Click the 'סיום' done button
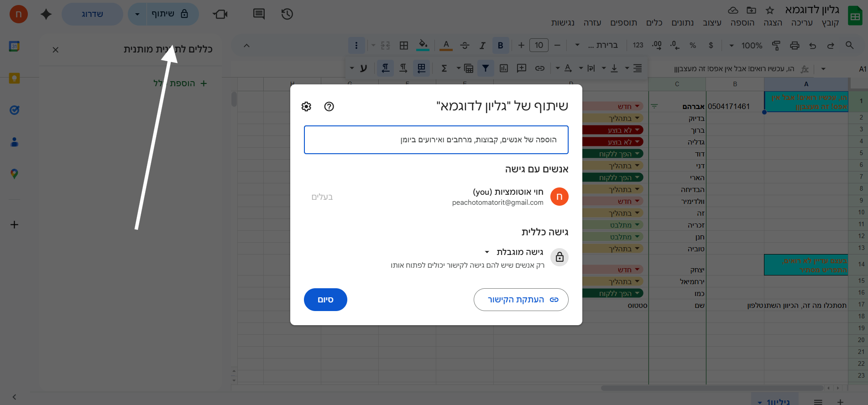This screenshot has width=868, height=405. [x=325, y=300]
